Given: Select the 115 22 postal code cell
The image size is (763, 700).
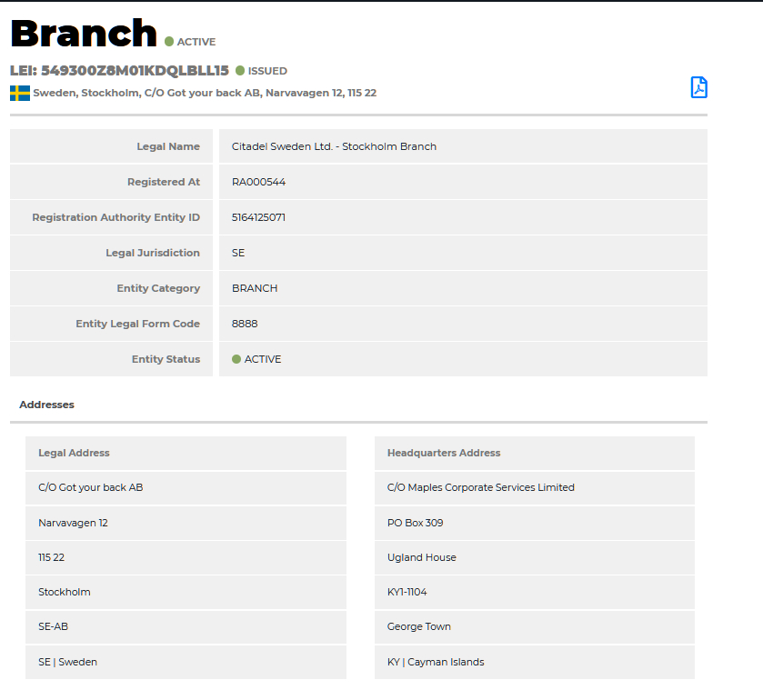Looking at the screenshot, I should tap(186, 557).
